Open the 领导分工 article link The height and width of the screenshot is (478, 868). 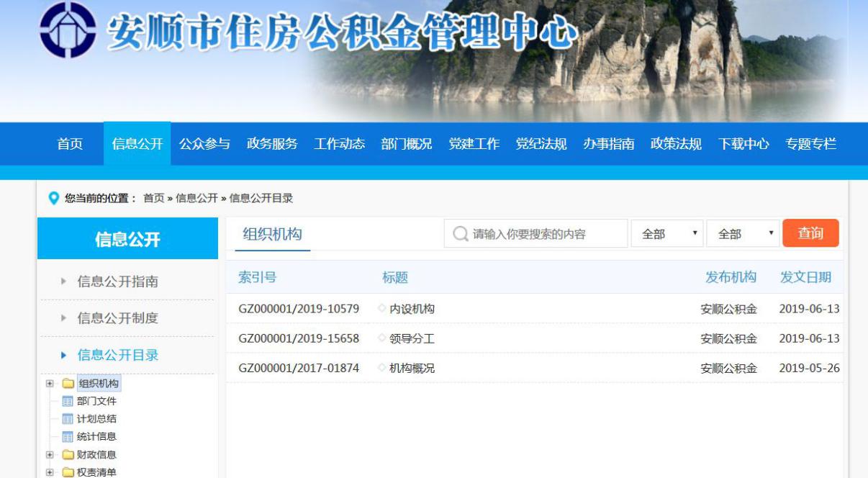[x=412, y=338]
